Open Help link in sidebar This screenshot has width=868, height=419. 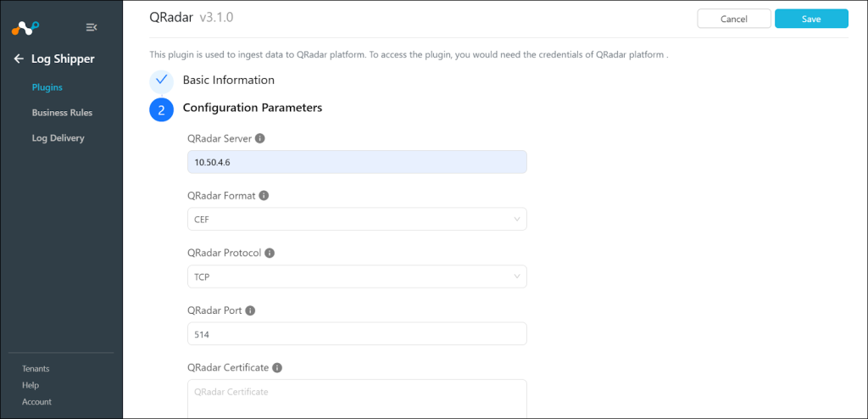click(31, 385)
